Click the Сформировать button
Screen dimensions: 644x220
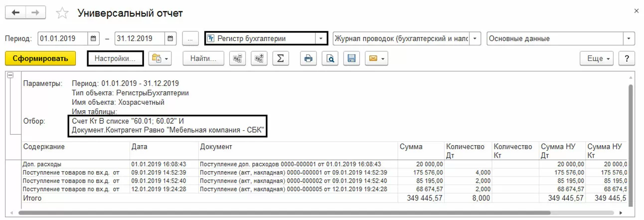point(40,58)
